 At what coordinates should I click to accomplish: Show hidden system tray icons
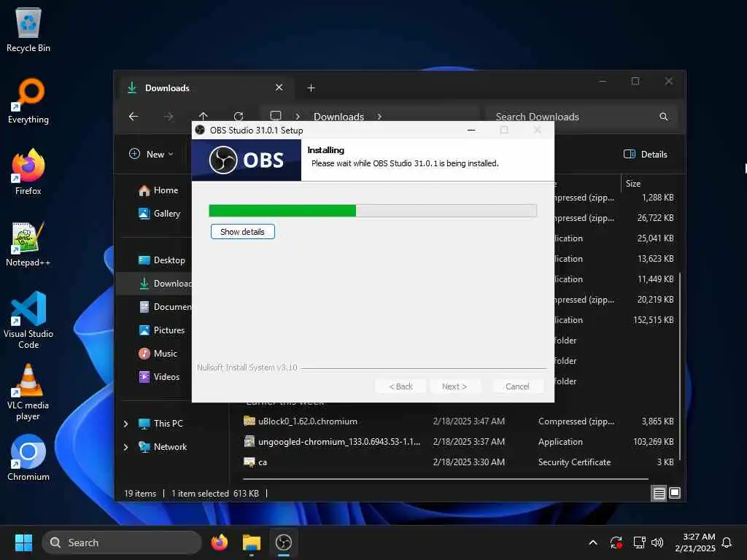(x=593, y=542)
